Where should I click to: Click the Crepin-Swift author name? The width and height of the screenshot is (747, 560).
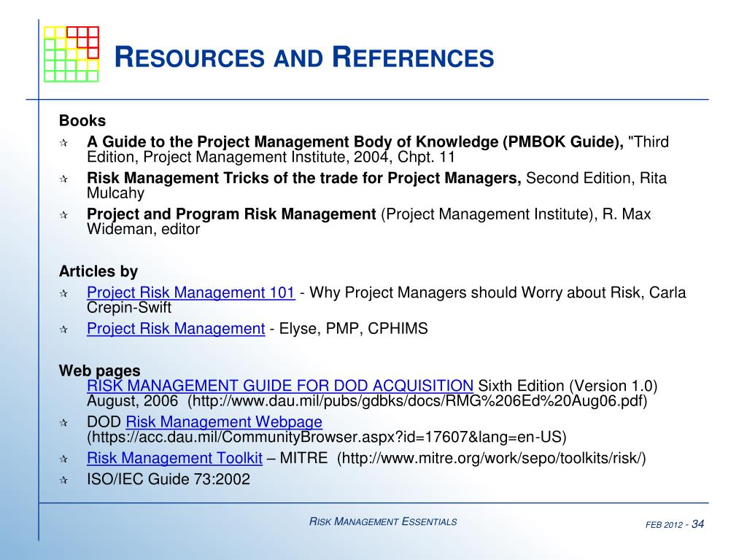click(129, 308)
